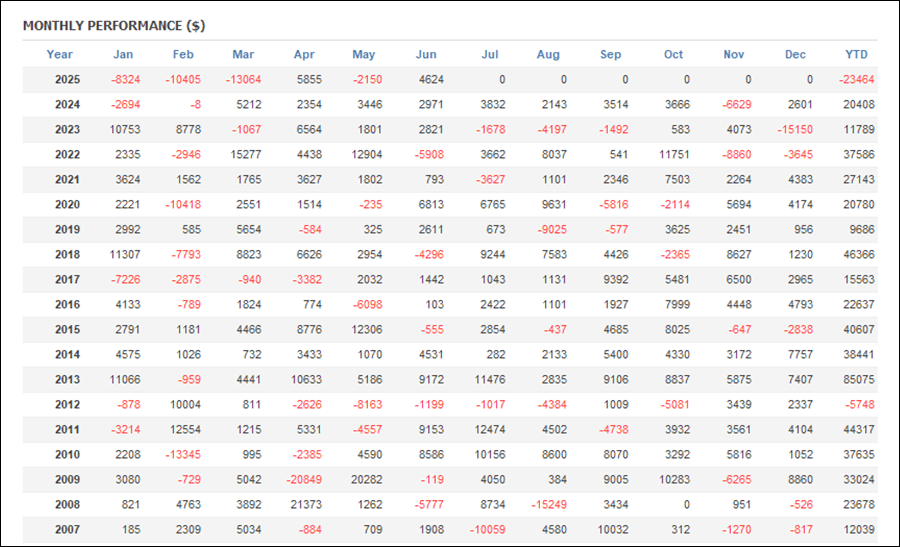Click the 2023 December value -15150
Image resolution: width=900 pixels, height=547 pixels.
[x=795, y=130]
